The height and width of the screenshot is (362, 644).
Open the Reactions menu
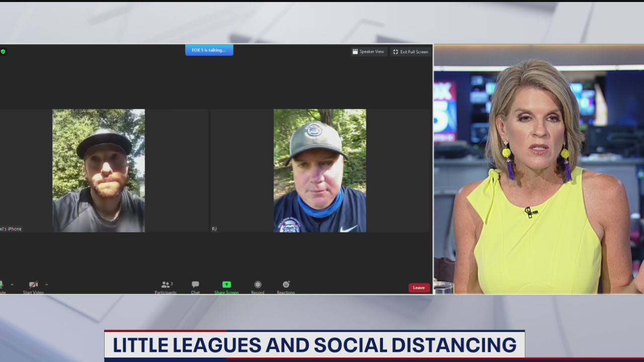[286, 285]
